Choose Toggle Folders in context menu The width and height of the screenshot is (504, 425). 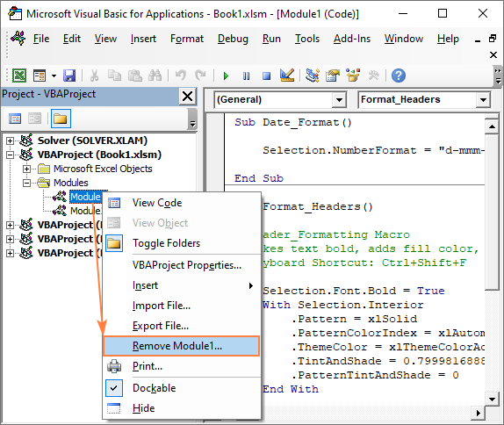[x=182, y=243]
